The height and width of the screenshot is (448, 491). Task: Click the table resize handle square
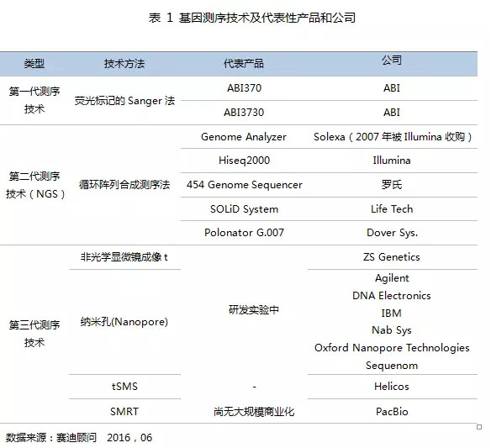point(478,427)
